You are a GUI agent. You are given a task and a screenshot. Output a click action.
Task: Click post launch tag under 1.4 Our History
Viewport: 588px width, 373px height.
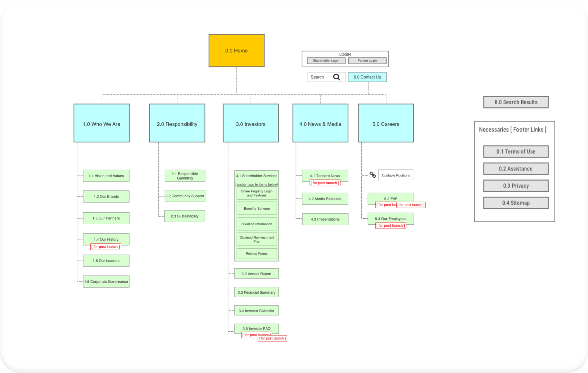pyautogui.click(x=106, y=247)
